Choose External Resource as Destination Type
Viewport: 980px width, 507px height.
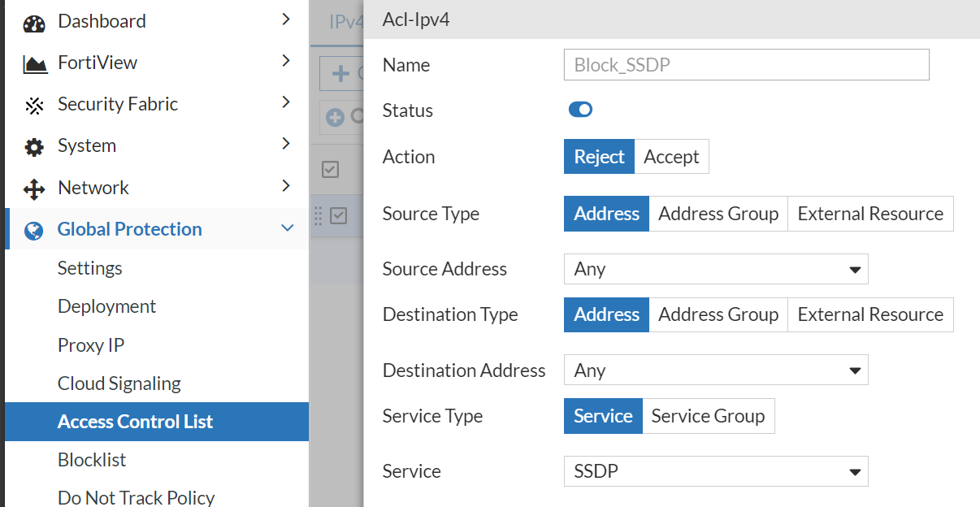click(870, 314)
